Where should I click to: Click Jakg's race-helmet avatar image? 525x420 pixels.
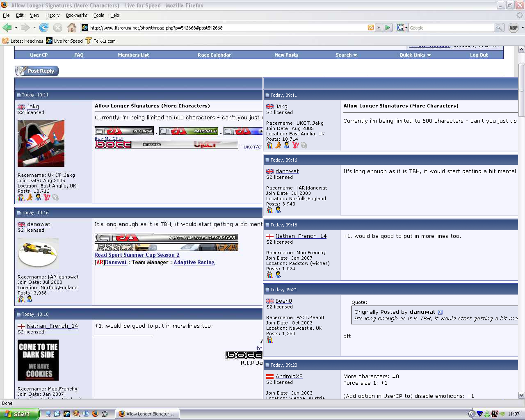tap(41, 144)
